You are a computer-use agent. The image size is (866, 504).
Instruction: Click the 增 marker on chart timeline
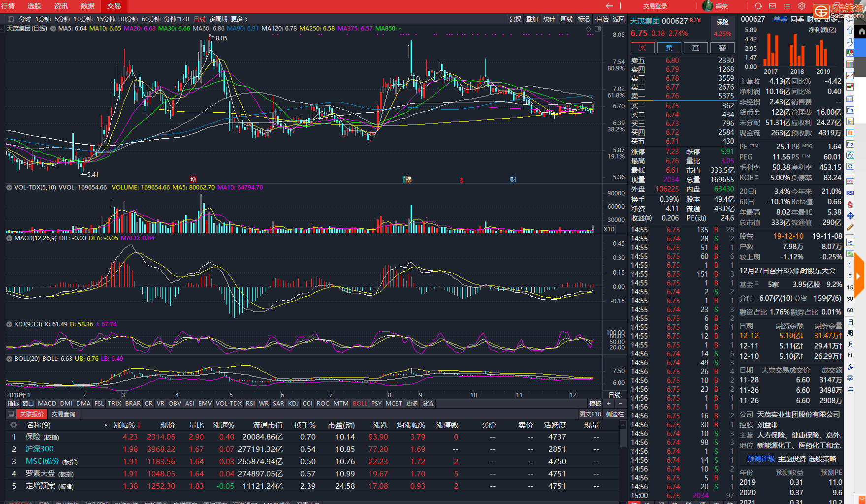click(193, 180)
